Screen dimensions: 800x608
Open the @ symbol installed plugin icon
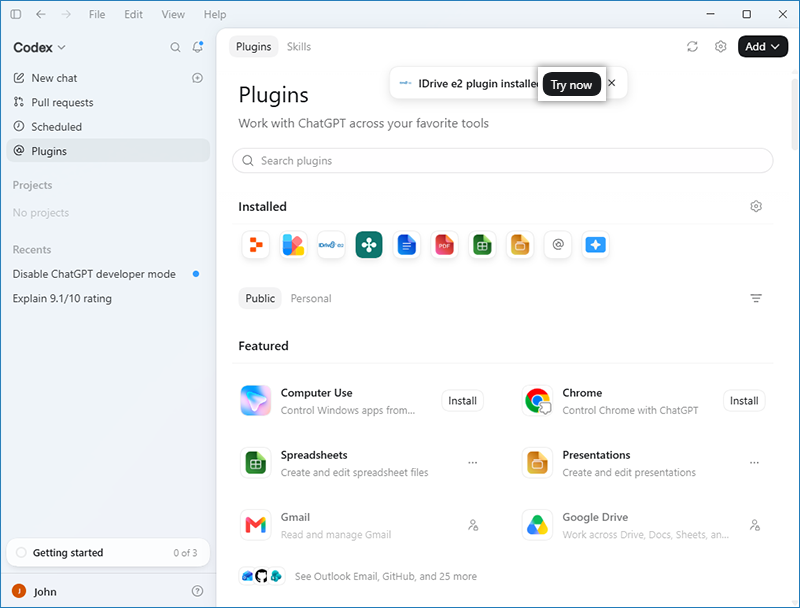(x=558, y=245)
